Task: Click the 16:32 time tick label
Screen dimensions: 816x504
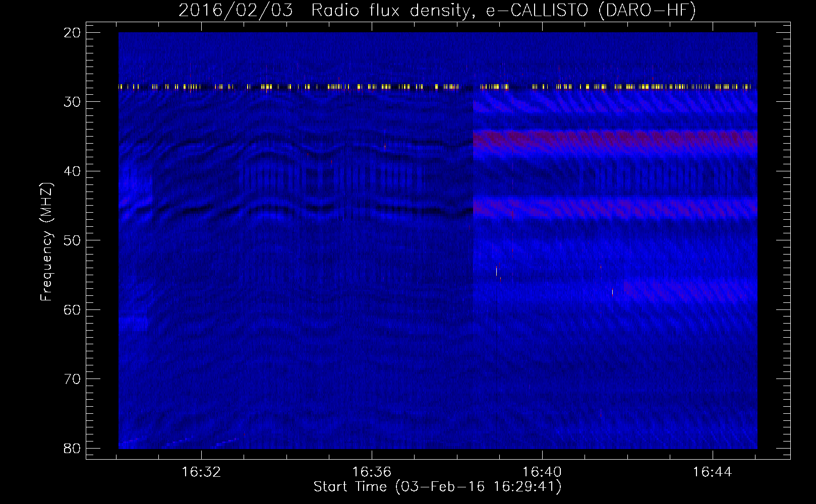Action: tap(201, 472)
